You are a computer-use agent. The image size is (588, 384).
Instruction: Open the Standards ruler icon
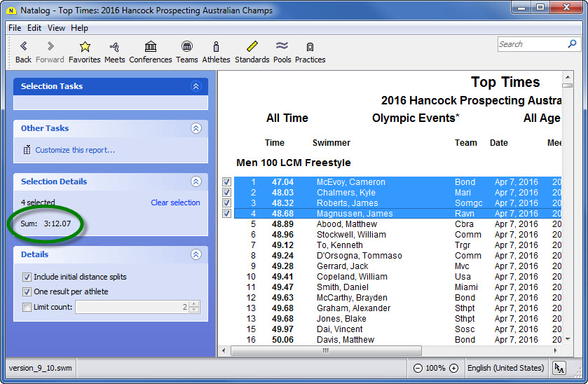pyautogui.click(x=252, y=47)
